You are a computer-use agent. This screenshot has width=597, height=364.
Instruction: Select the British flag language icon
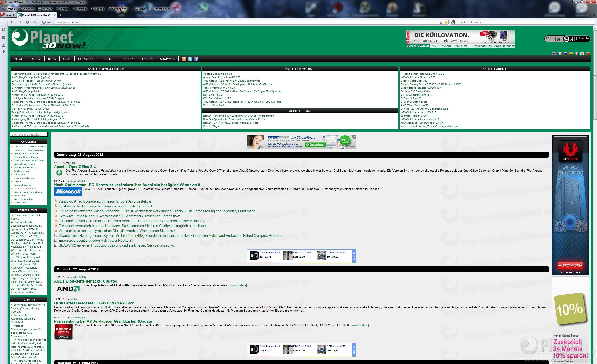point(554,54)
